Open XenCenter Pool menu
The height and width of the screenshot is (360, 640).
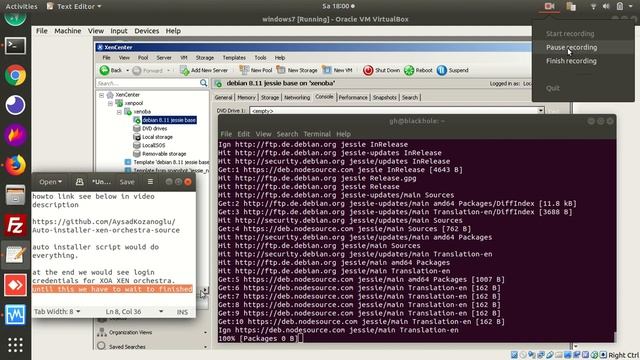click(143, 58)
